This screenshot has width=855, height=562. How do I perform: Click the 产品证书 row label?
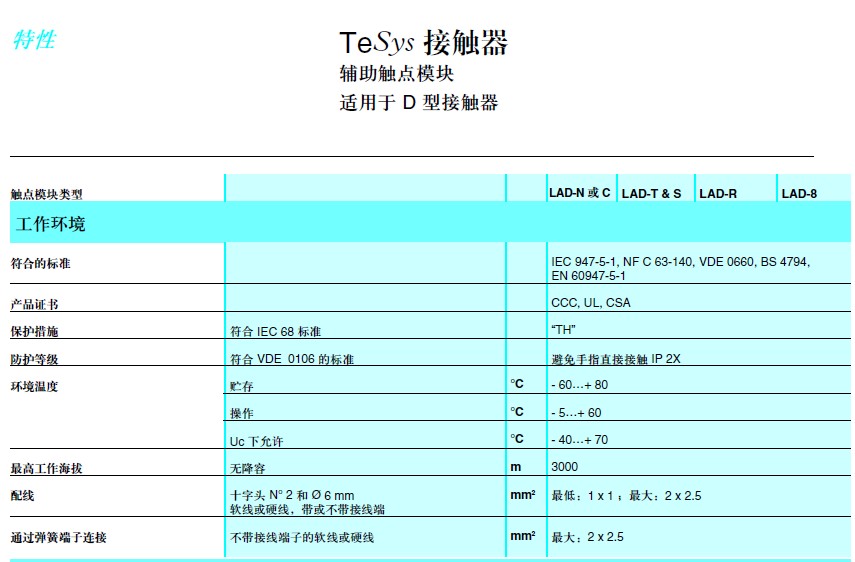[34, 304]
